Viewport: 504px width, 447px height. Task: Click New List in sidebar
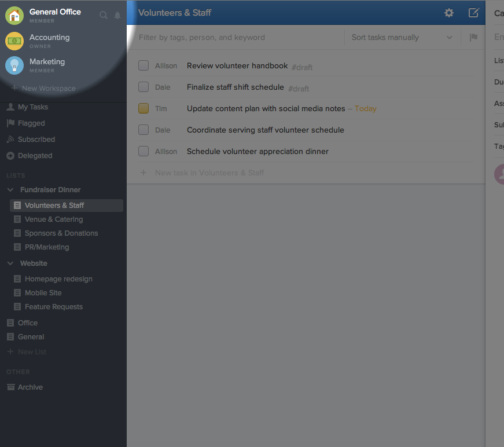pos(32,352)
